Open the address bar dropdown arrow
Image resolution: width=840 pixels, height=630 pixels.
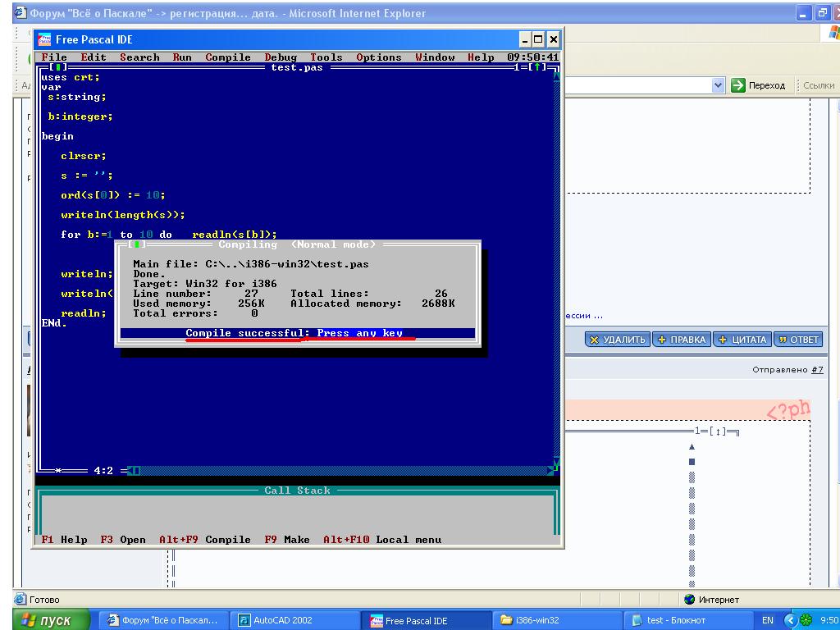coord(719,85)
